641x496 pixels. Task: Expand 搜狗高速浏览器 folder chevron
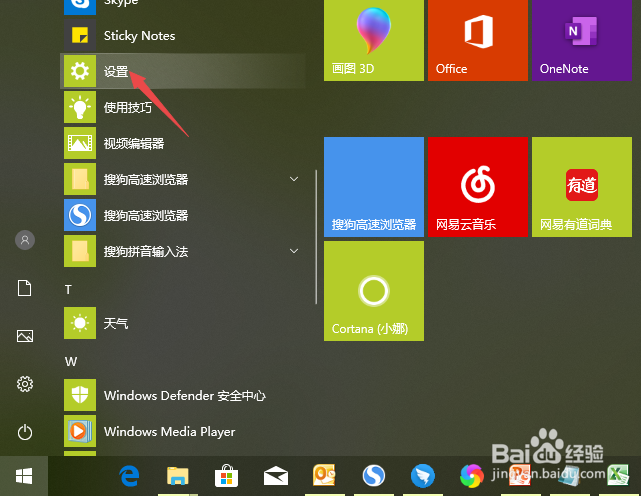pos(294,179)
